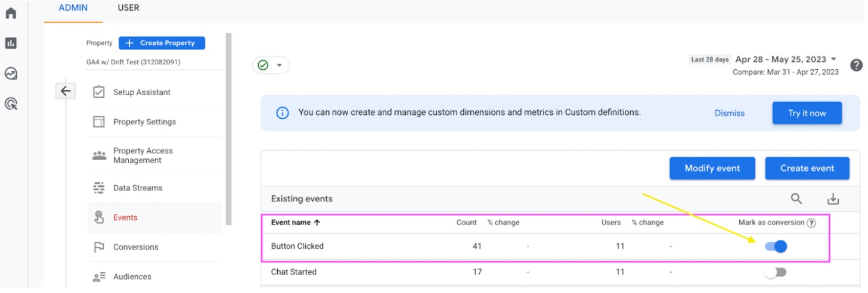Click Modify event button
This screenshot has width=868, height=293.
pos(712,169)
